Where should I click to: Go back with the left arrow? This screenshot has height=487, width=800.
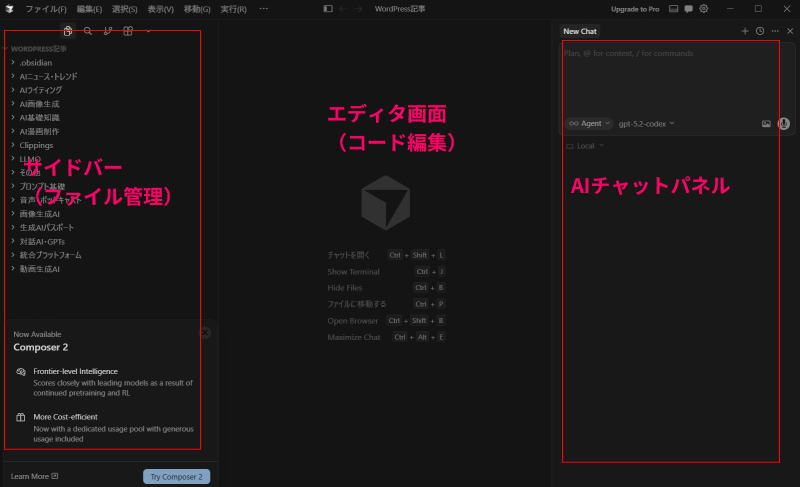[x=343, y=9]
